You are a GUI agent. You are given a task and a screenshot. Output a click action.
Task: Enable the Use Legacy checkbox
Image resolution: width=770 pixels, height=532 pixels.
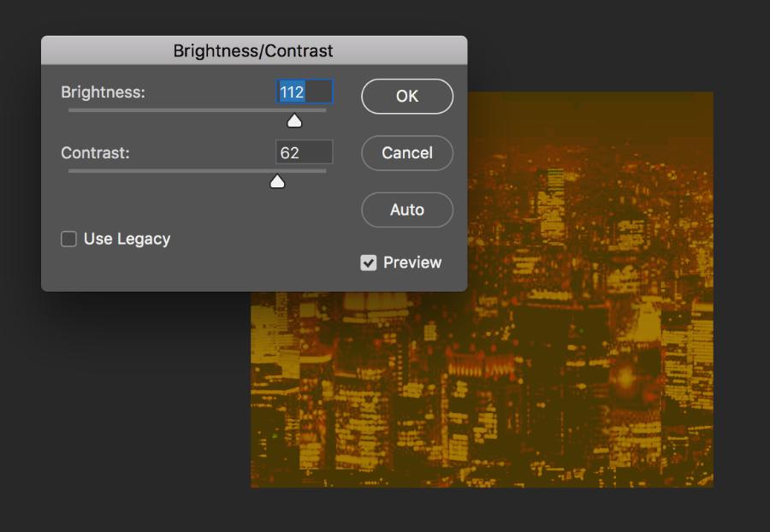tap(68, 239)
